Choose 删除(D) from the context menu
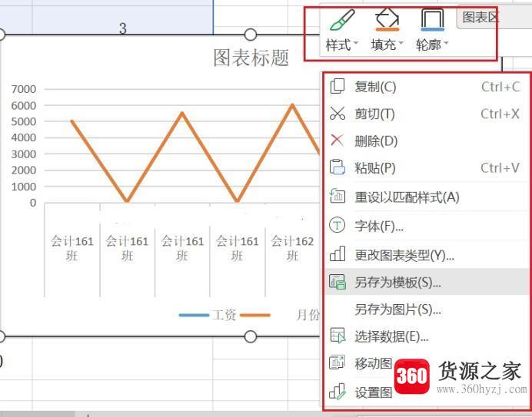Image resolution: width=532 pixels, height=417 pixels. (426, 141)
